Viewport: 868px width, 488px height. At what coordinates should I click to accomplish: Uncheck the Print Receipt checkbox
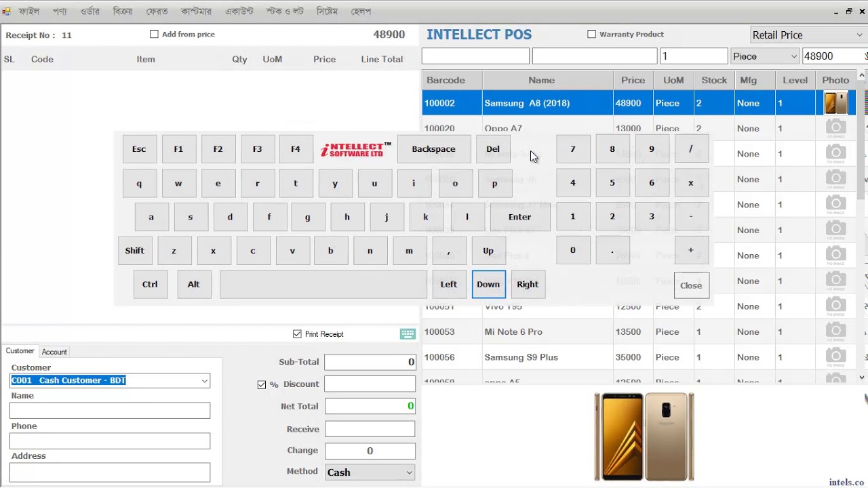coord(297,334)
